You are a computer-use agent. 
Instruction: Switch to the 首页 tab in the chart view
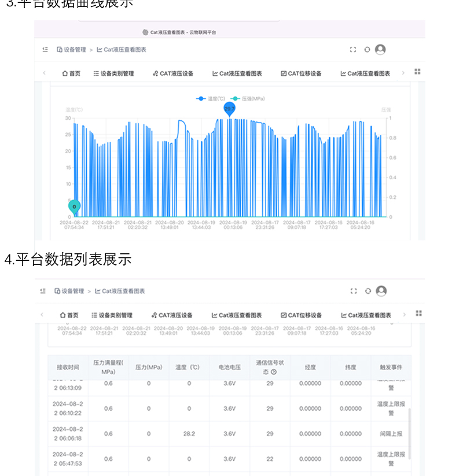point(71,73)
